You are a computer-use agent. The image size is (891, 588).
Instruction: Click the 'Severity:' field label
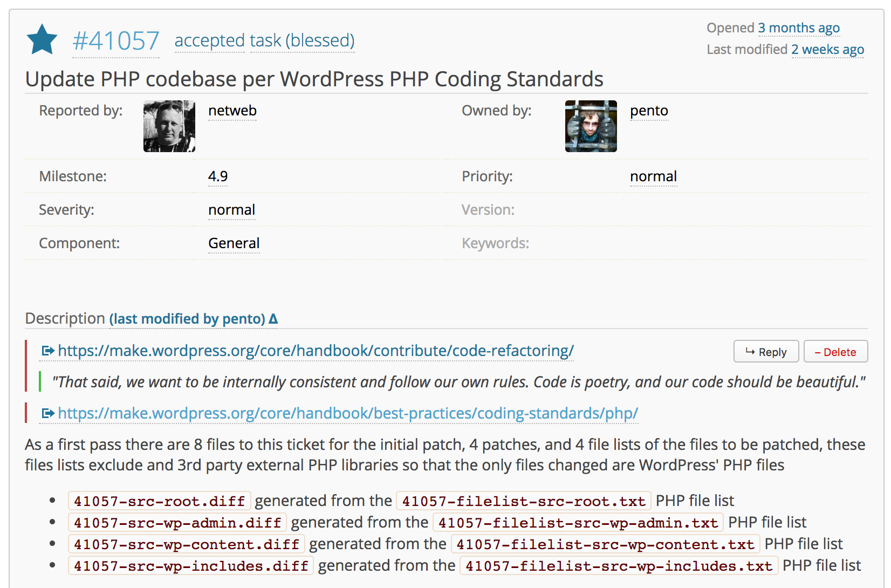66,210
